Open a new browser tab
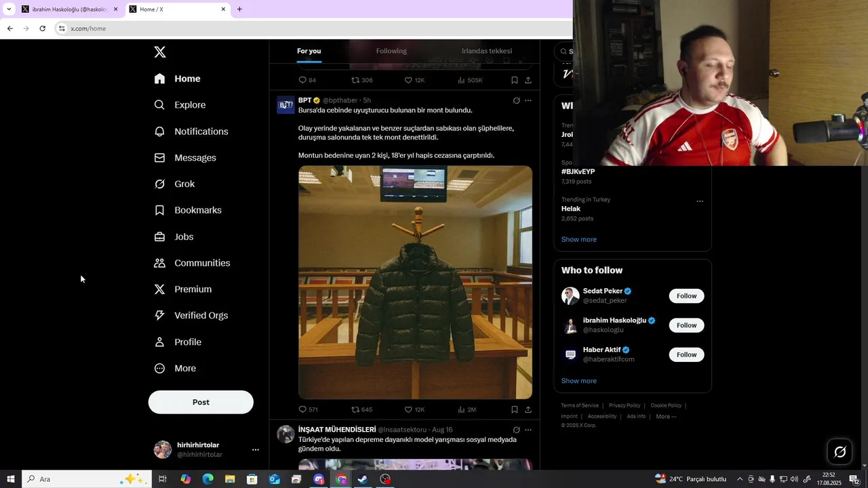This screenshot has height=488, width=868. [239, 9]
